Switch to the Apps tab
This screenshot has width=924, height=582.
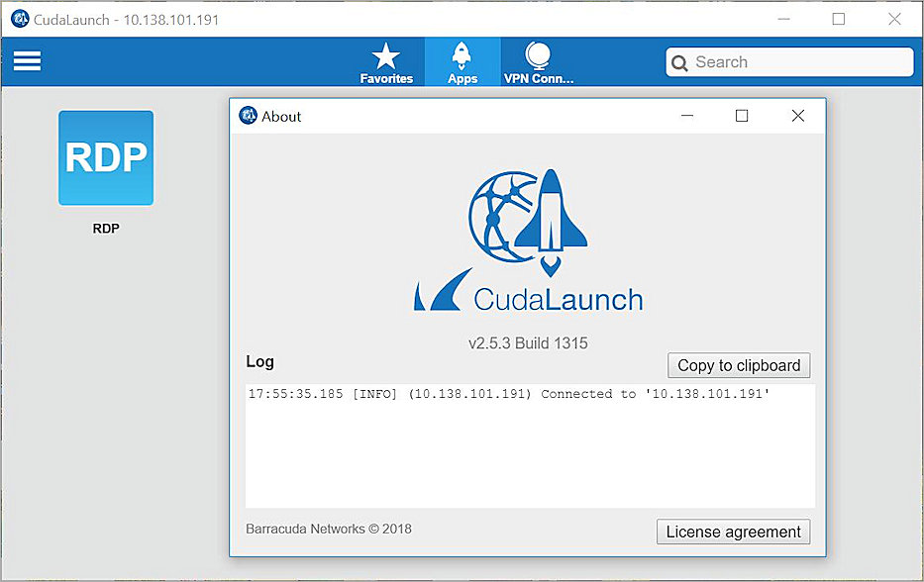click(462, 61)
